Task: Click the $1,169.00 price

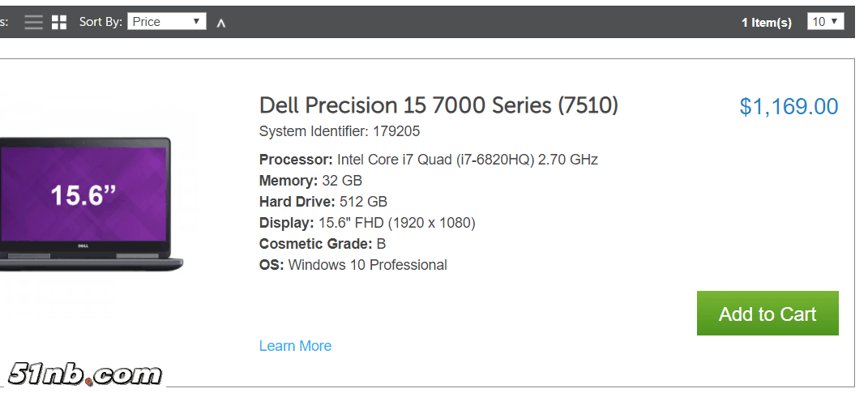Action: 789,106
